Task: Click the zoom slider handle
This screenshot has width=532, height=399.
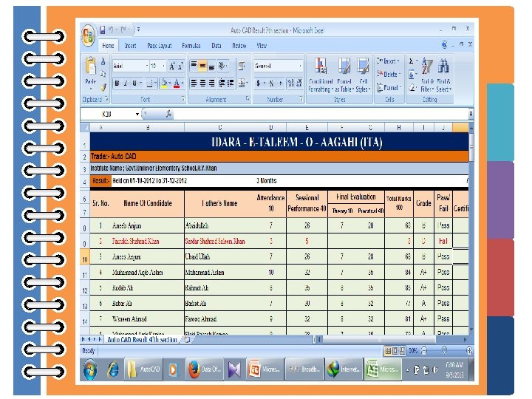Action: (x=445, y=350)
